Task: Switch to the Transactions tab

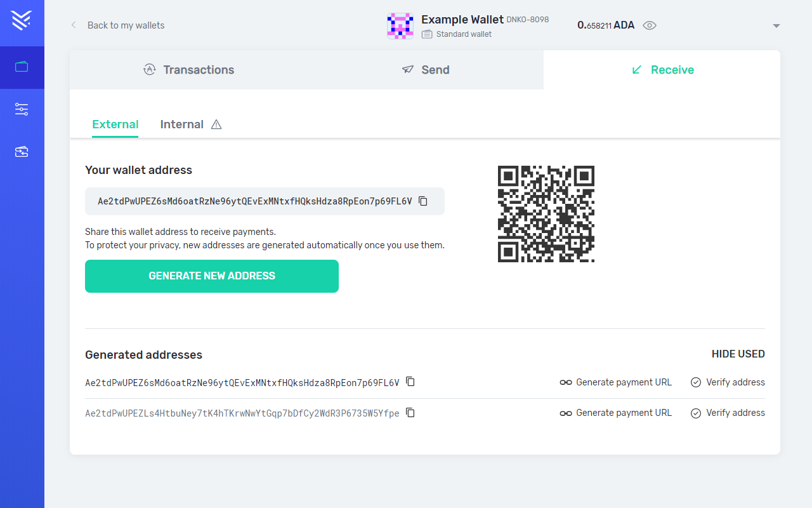Action: coord(188,70)
